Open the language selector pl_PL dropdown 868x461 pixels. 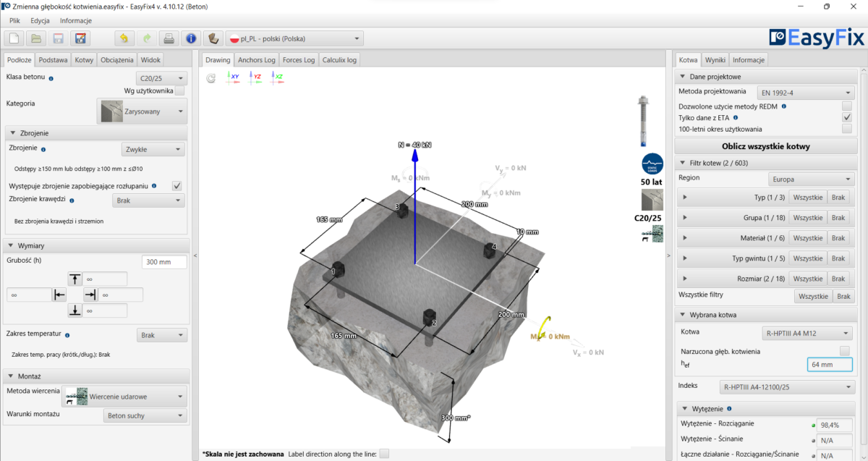click(x=295, y=38)
